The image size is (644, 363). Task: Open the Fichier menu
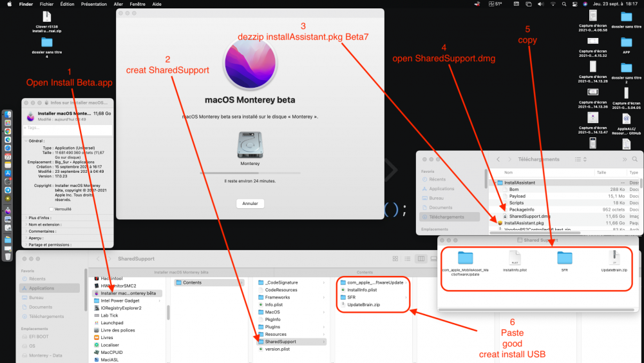click(x=46, y=4)
